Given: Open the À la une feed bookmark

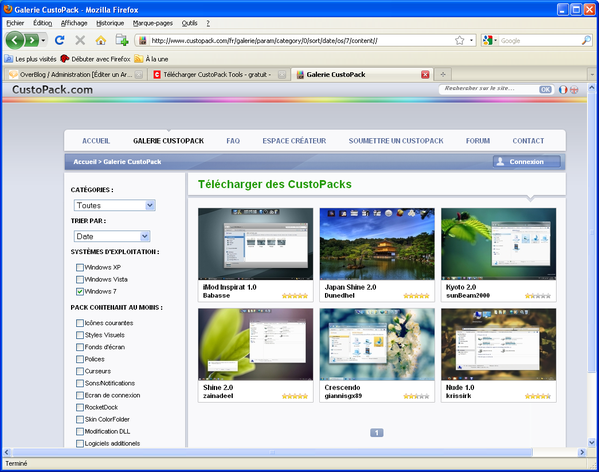Looking at the screenshot, I should (151, 59).
